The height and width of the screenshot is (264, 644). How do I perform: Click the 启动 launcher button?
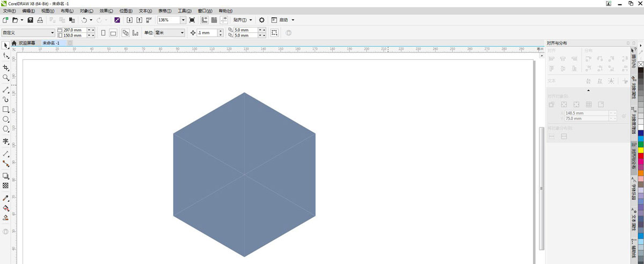(283, 20)
